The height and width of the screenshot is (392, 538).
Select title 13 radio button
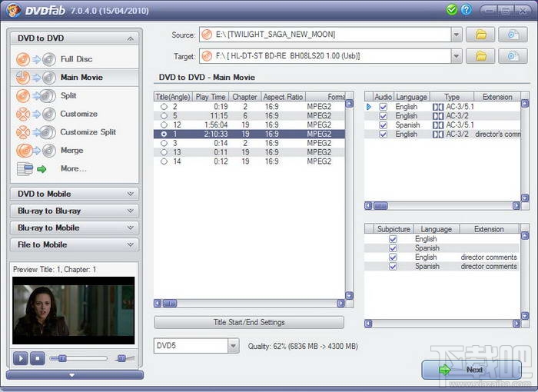[164, 152]
